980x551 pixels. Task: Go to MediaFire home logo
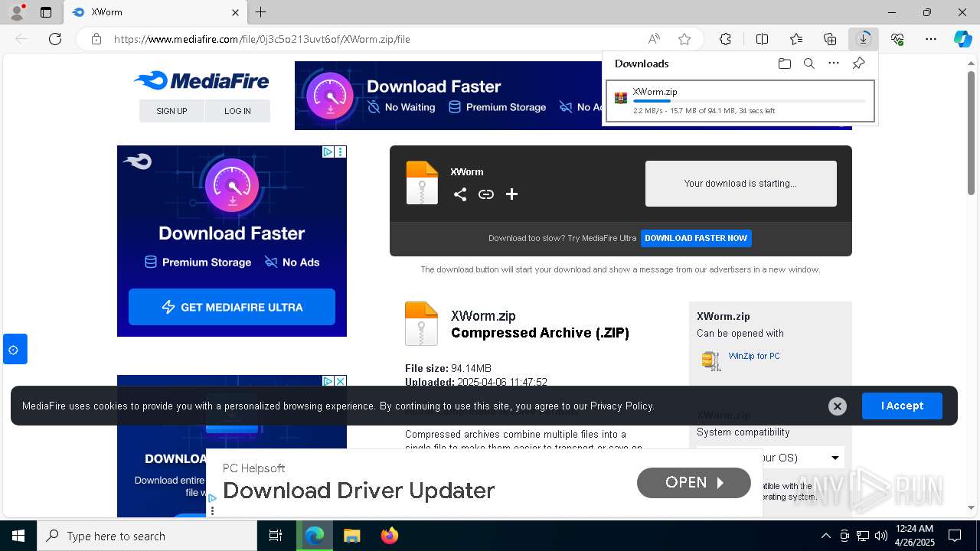pos(201,80)
